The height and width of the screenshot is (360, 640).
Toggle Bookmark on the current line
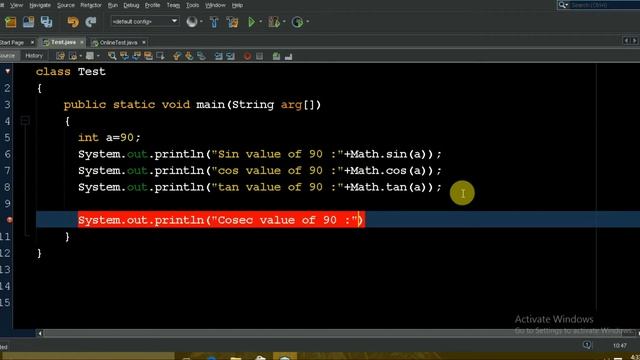pyautogui.click(x=201, y=56)
